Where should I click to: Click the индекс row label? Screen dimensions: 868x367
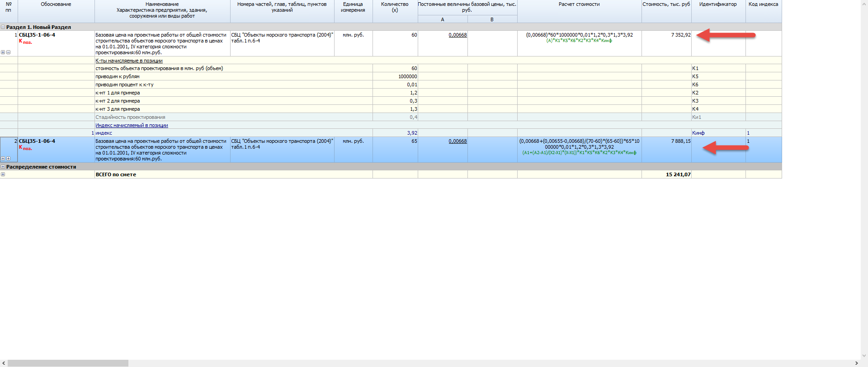(x=104, y=133)
